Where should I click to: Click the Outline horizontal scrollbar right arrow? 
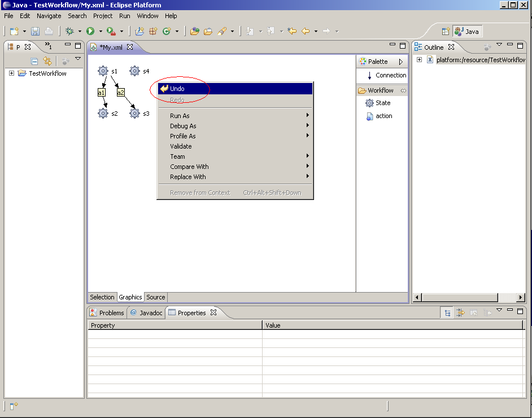(521, 297)
